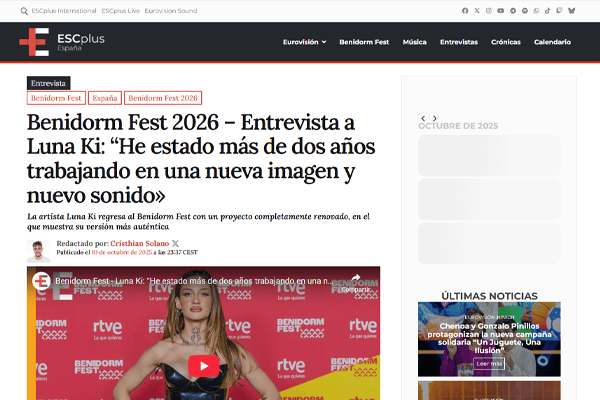Open author Cristhian Solano link
Screen dimensions: 600x400
140,243
